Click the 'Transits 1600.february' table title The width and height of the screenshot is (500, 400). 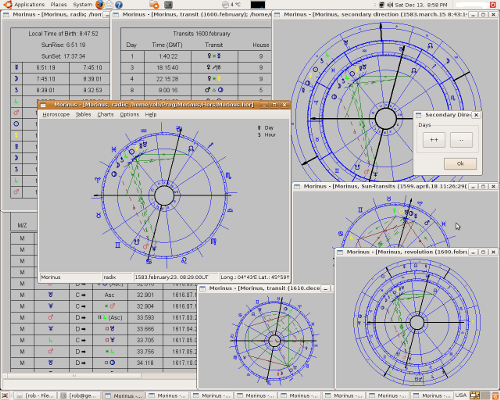tap(202, 33)
